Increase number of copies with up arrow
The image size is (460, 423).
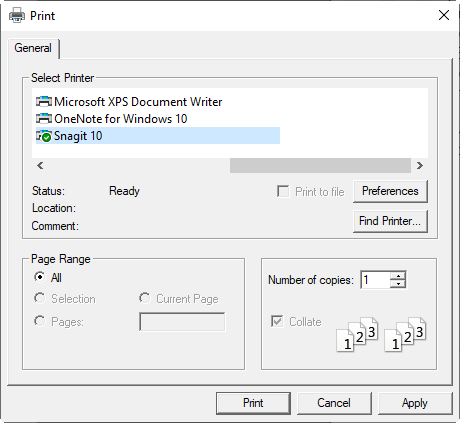coord(398,276)
